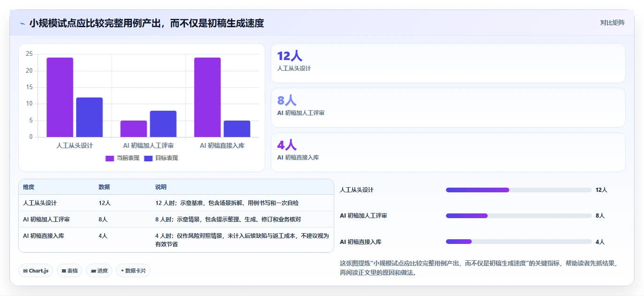
Task: Click the 15 tick on the y-axis
Action: tap(29, 87)
